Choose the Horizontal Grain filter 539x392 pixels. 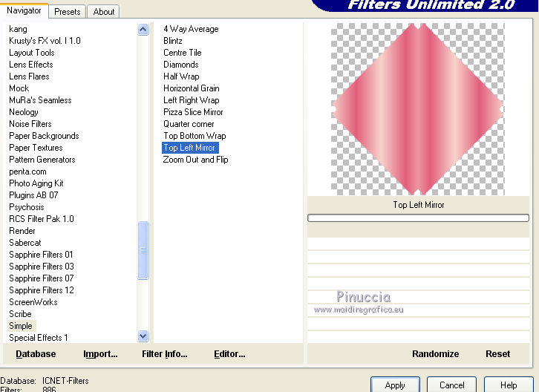coord(191,88)
